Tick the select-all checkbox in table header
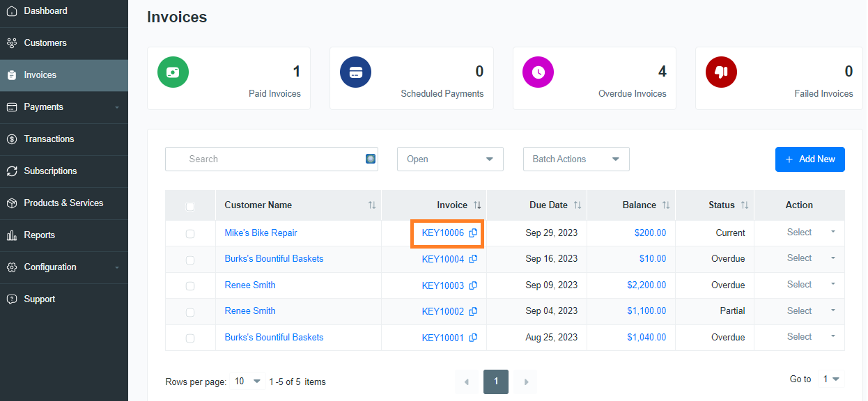The image size is (868, 401). [x=190, y=206]
